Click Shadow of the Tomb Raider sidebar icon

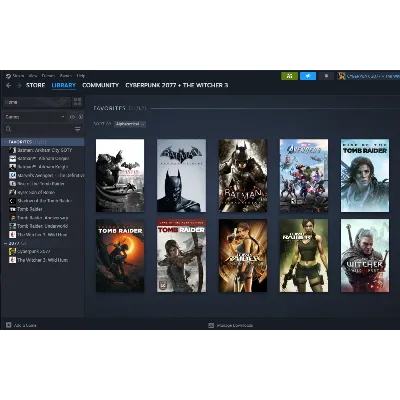click(x=13, y=201)
